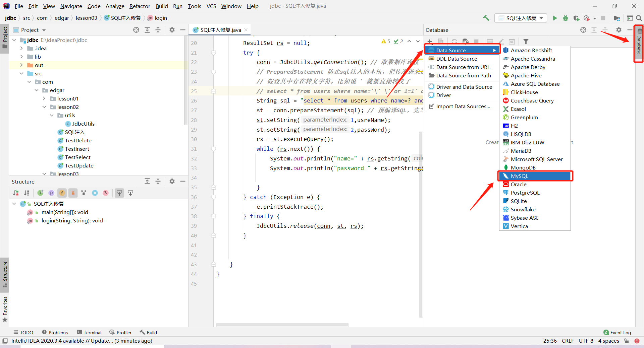Screen dimensions: 644x348
Task: Toggle Show Properties purple p icon
Action: (51, 193)
